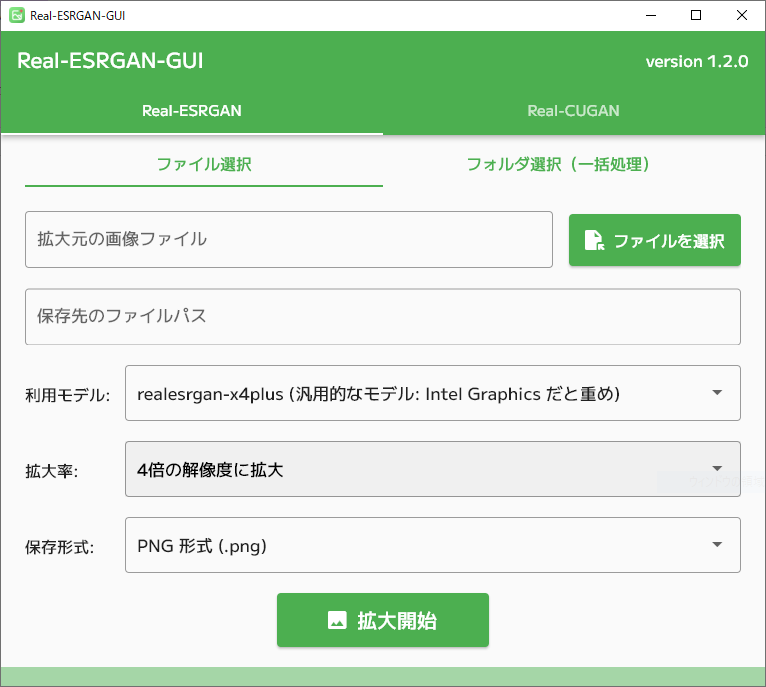Screen dimensions: 766x687
Task: Click the 利用モデル: label
Action: (x=68, y=395)
